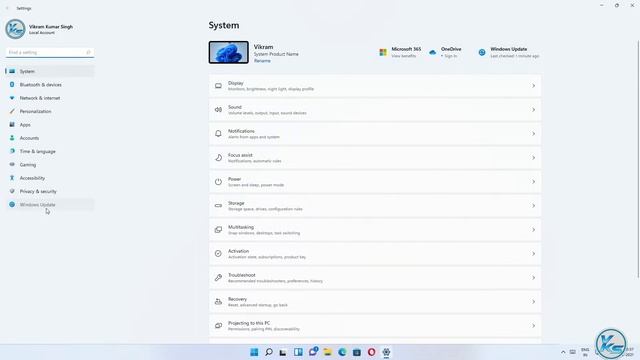The width and height of the screenshot is (640, 360).
Task: Click the Gaming sidebar icon
Action: pos(12,164)
